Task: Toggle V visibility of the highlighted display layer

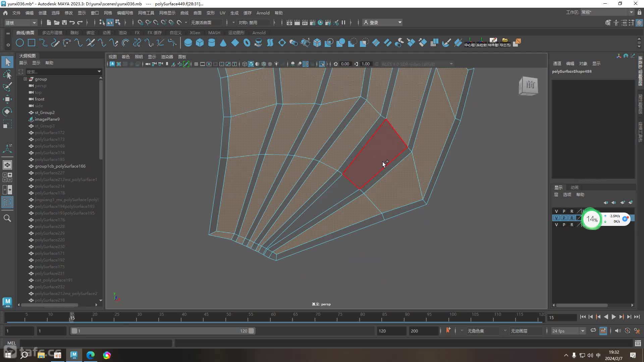Action: [x=556, y=218]
